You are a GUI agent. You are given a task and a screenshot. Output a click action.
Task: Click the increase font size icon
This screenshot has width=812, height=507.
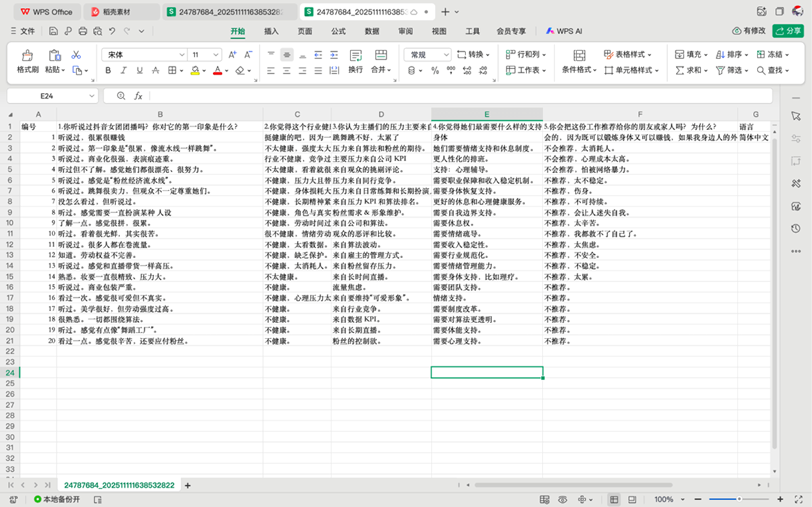[232, 55]
